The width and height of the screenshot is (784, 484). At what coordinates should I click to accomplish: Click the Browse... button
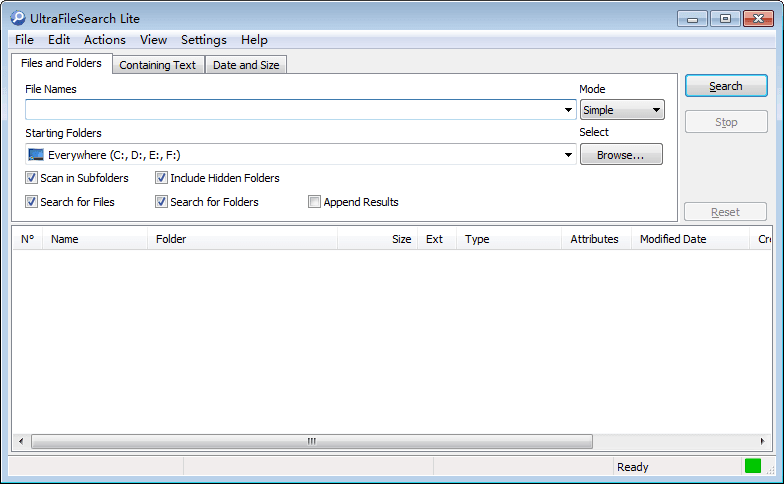pyautogui.click(x=621, y=155)
